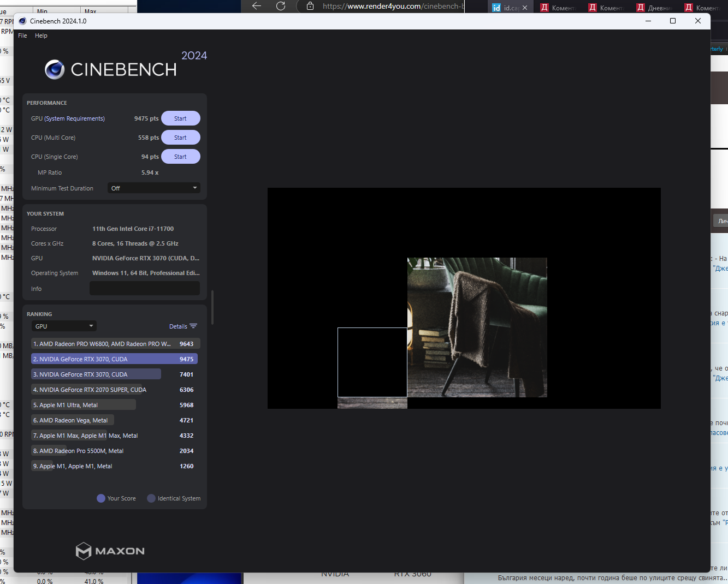Click browser refresh icon

click(x=281, y=6)
